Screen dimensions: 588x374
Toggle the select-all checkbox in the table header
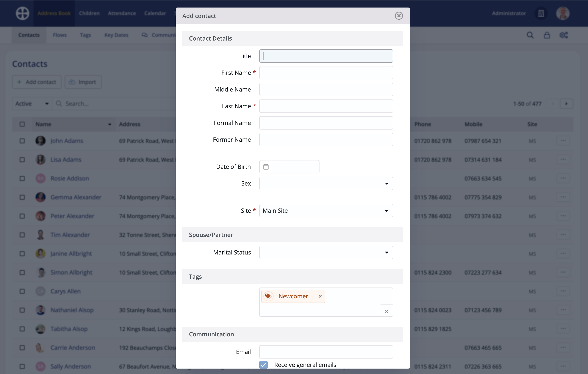coord(22,124)
